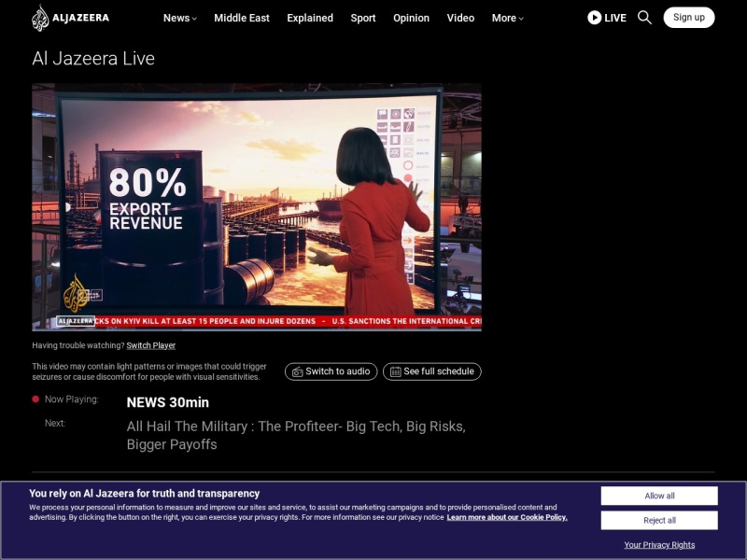
Task: Click the red Now Playing indicator dot
Action: coord(35,399)
